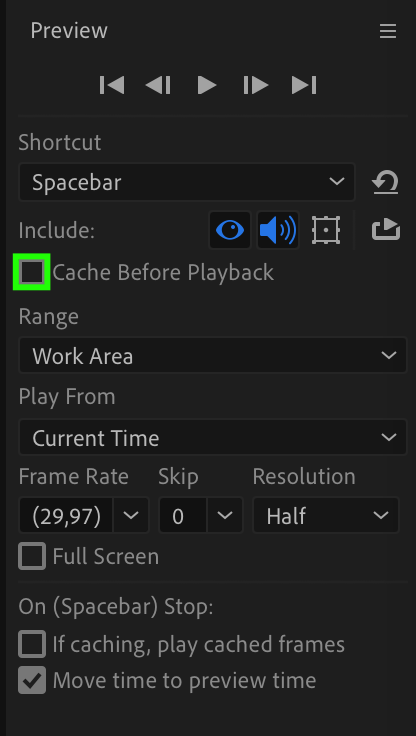Start preview with play button
The height and width of the screenshot is (736, 416).
[207, 85]
